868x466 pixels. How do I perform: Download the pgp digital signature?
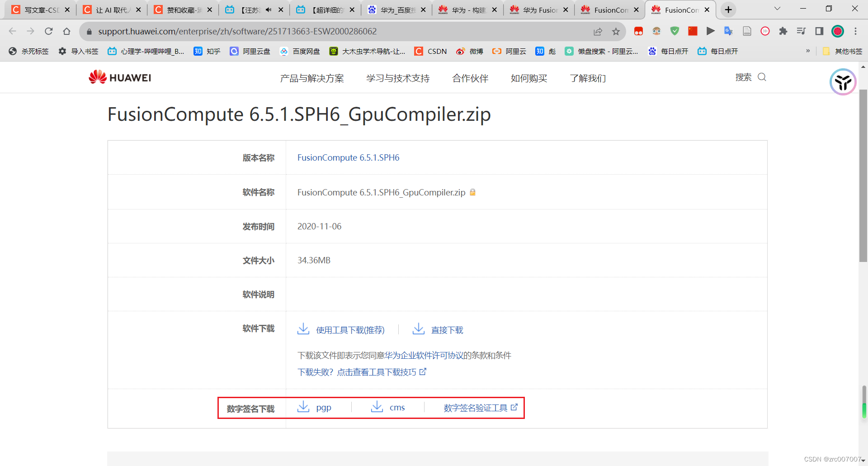point(324,408)
